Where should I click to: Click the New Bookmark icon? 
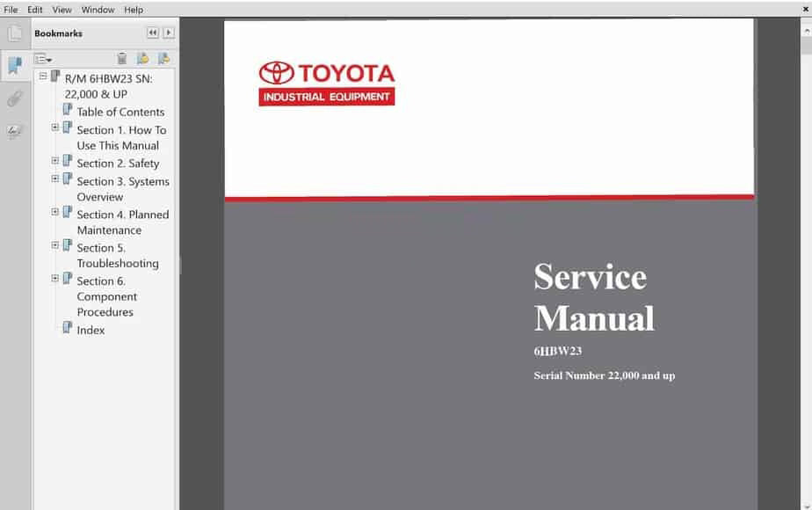pos(143,59)
